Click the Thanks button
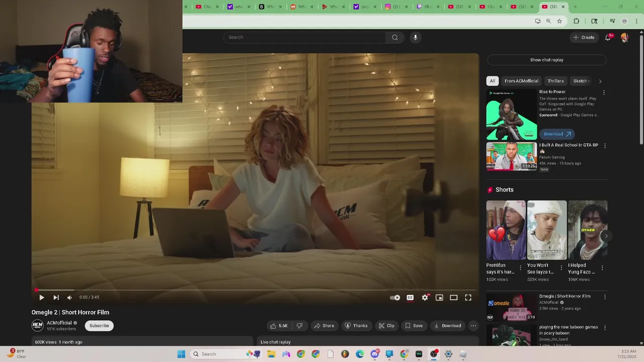 click(356, 326)
